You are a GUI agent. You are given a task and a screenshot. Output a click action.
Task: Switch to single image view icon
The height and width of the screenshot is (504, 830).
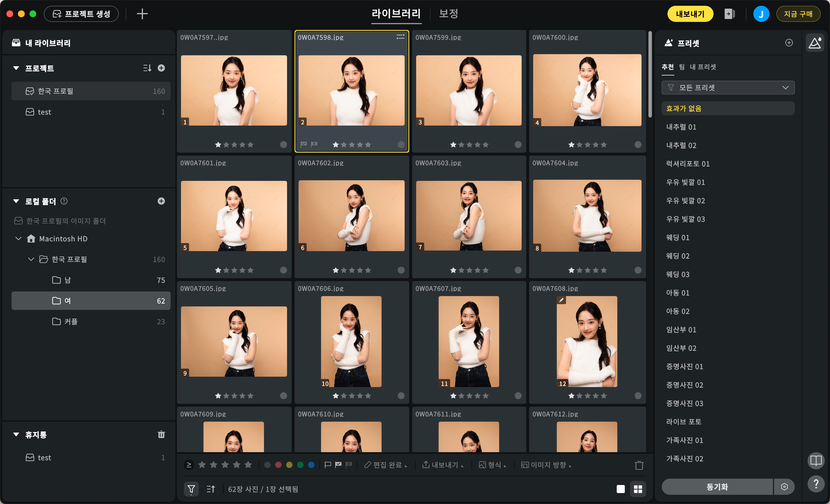tap(620, 489)
